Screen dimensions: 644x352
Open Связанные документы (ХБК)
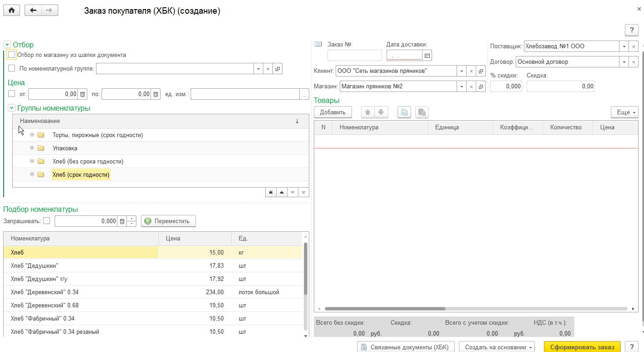406,347
